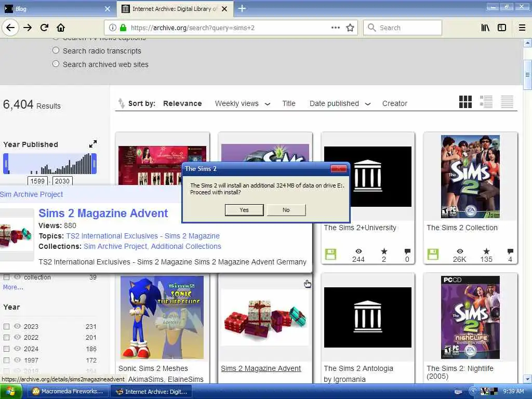The width and height of the screenshot is (532, 399).
Task: Select Search archived web sites option
Action: [56, 64]
